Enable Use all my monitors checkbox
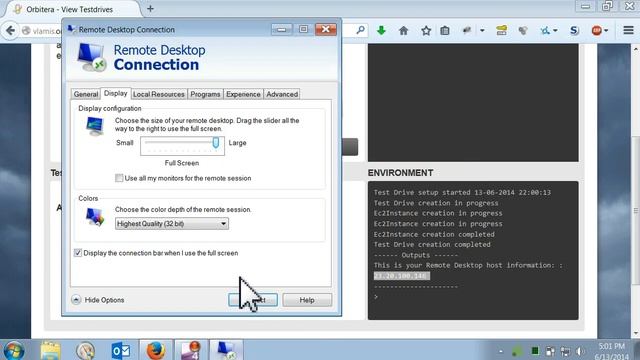640x360 pixels. [119, 178]
